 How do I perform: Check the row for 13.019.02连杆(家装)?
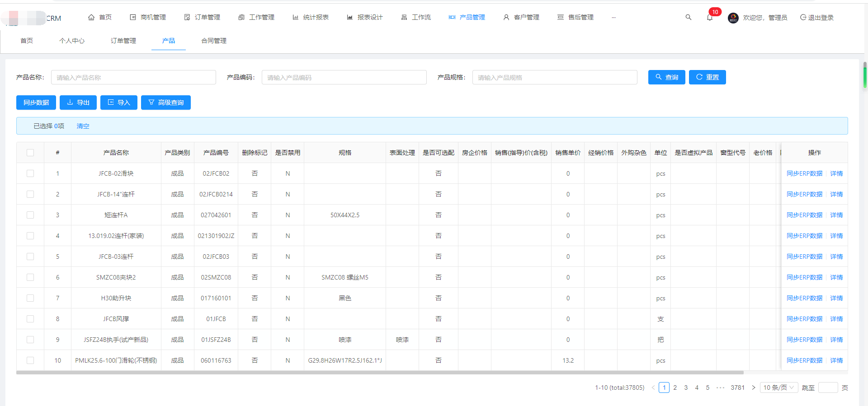[30, 236]
